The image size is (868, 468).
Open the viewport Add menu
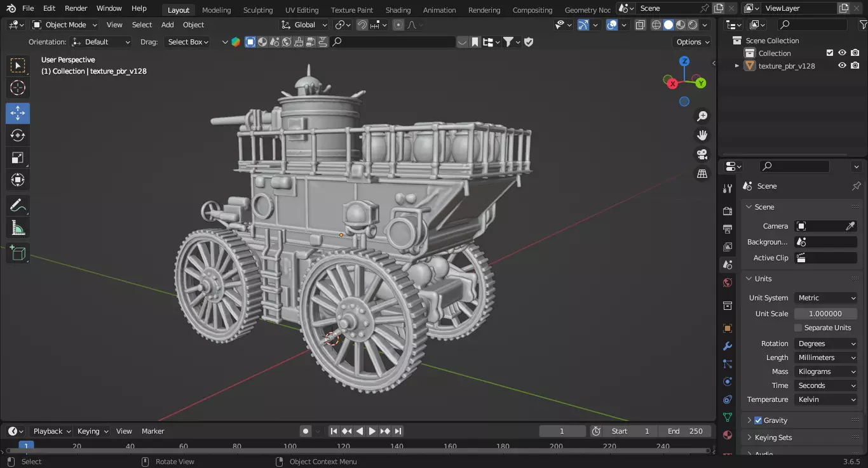click(167, 25)
